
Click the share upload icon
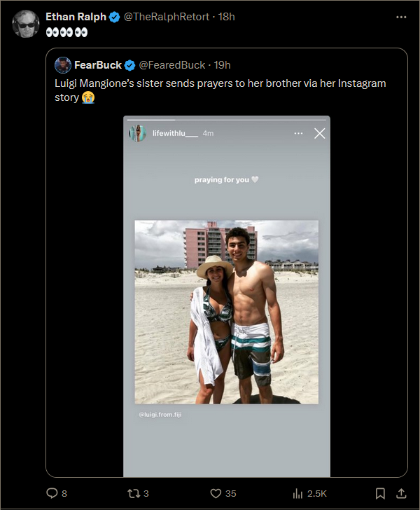(x=402, y=493)
